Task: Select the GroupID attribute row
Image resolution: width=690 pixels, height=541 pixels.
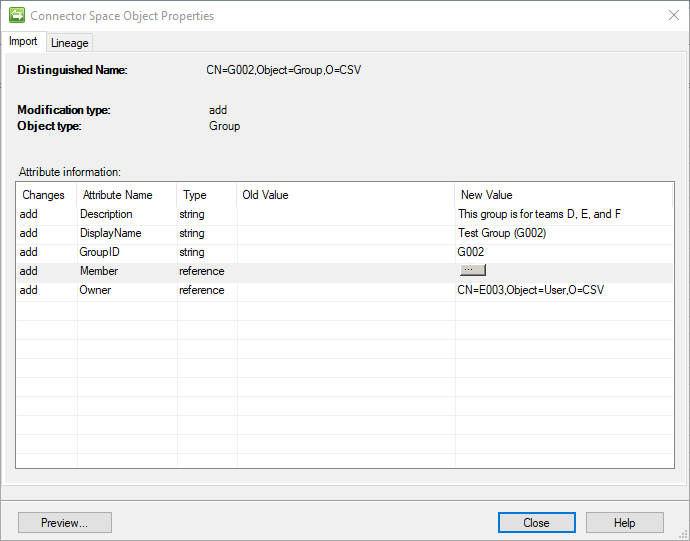Action: [x=345, y=252]
